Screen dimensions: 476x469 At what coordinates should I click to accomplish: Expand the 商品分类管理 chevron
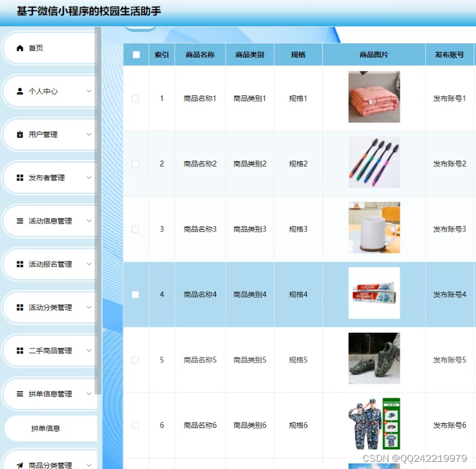pos(89,465)
